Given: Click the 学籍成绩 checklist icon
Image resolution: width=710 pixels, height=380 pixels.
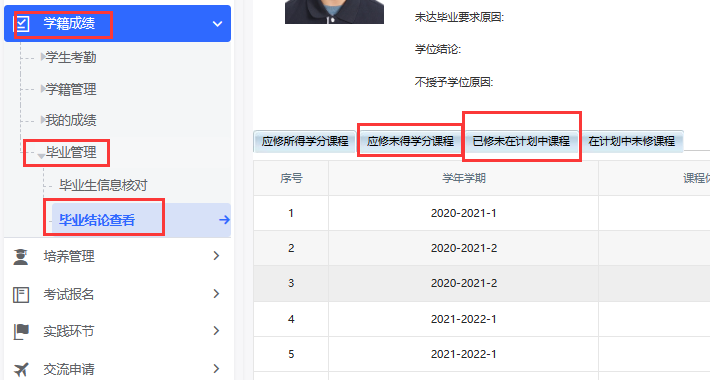Looking at the screenshot, I should coord(22,24).
